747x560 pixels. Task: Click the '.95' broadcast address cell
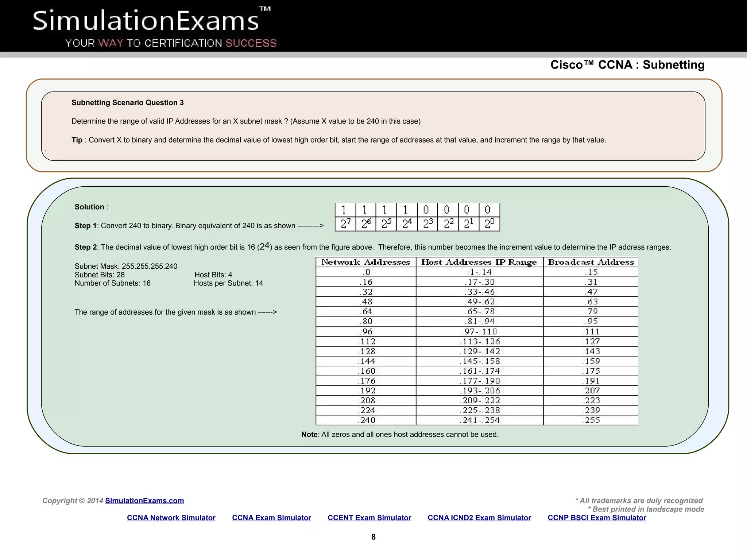point(591,321)
